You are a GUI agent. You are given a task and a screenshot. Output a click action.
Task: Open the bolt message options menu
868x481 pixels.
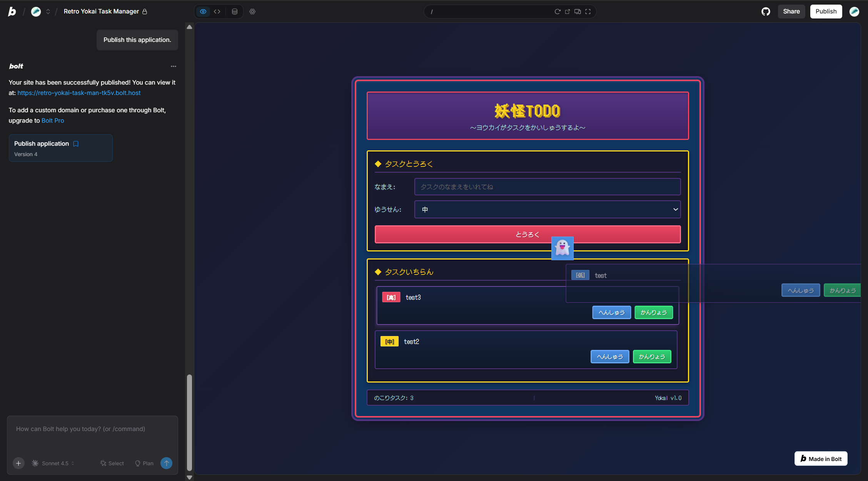click(x=174, y=66)
